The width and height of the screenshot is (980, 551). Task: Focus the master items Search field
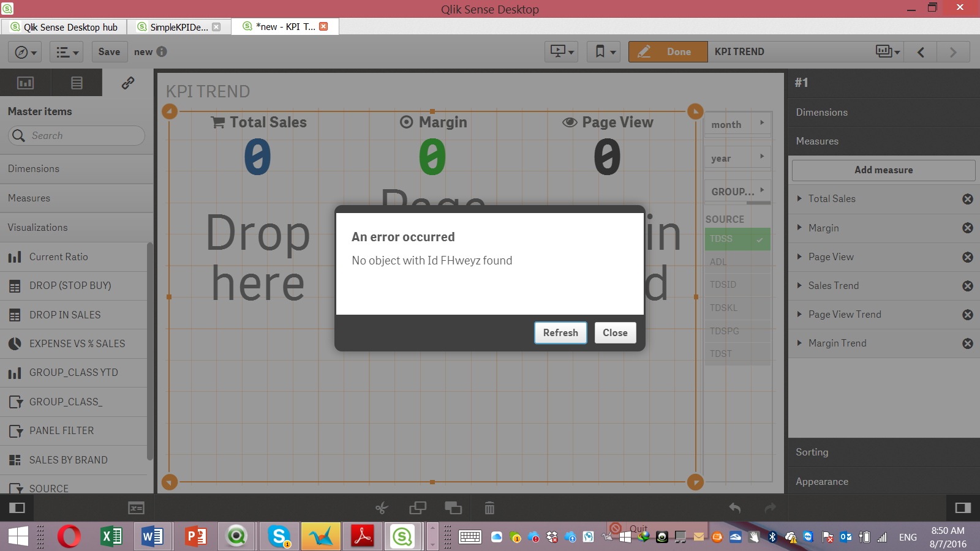point(77,135)
